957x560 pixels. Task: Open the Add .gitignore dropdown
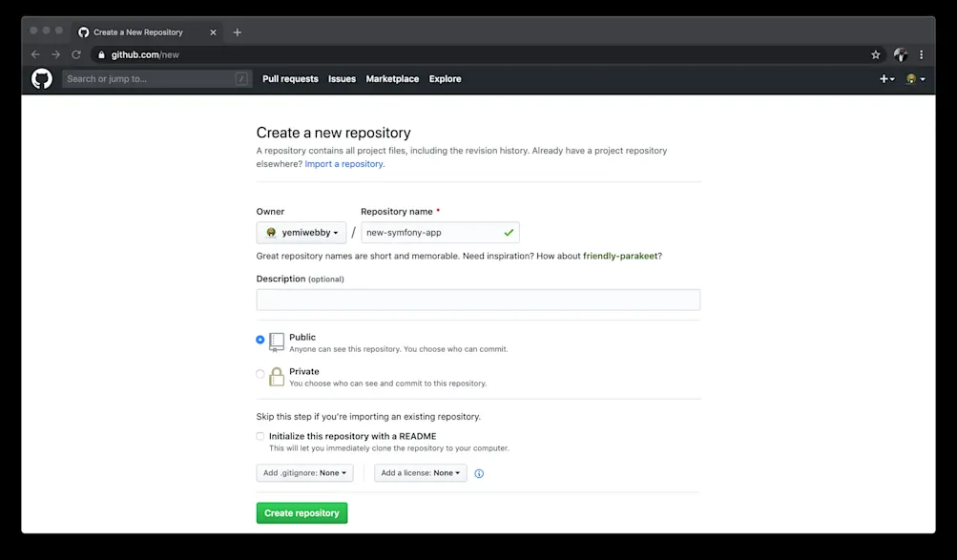click(304, 472)
